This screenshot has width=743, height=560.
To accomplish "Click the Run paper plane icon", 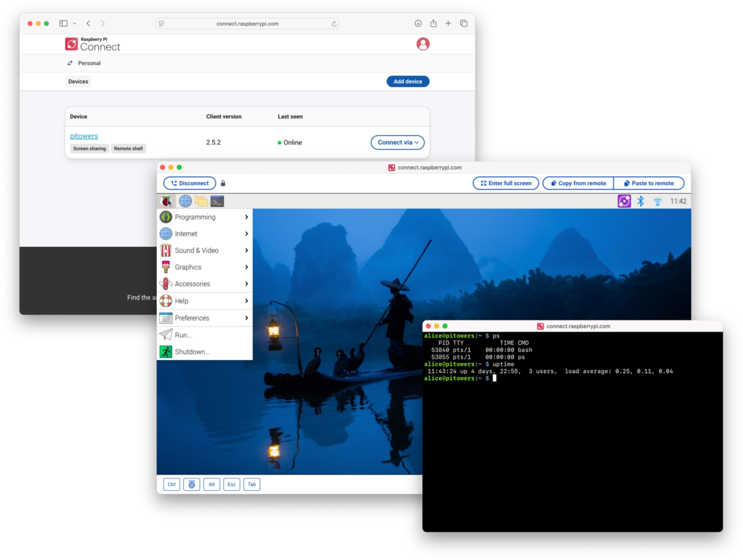I will coord(166,335).
